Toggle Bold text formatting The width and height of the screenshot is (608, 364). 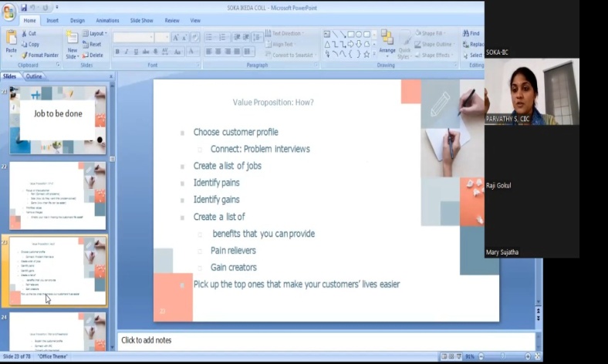coord(117,52)
